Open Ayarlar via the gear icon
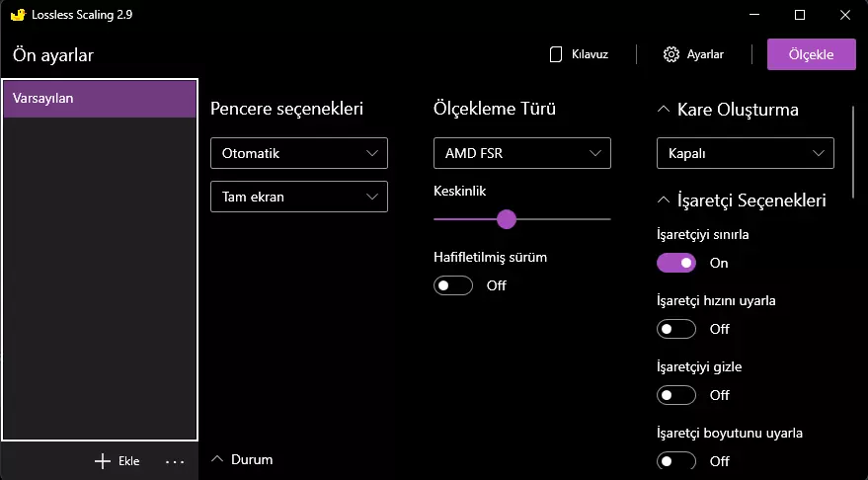 (x=671, y=54)
